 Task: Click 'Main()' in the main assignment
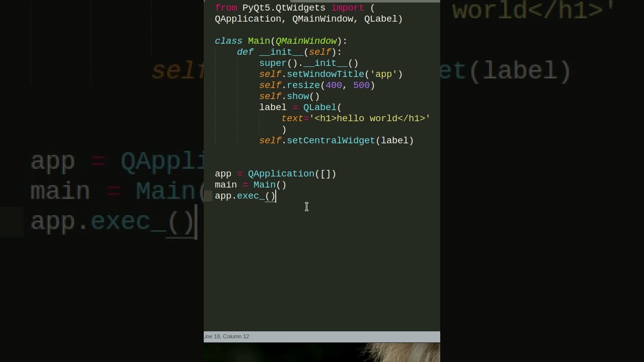point(270,185)
